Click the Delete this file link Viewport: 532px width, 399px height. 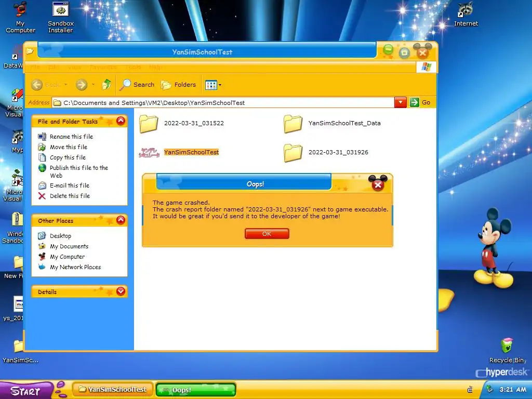70,196
